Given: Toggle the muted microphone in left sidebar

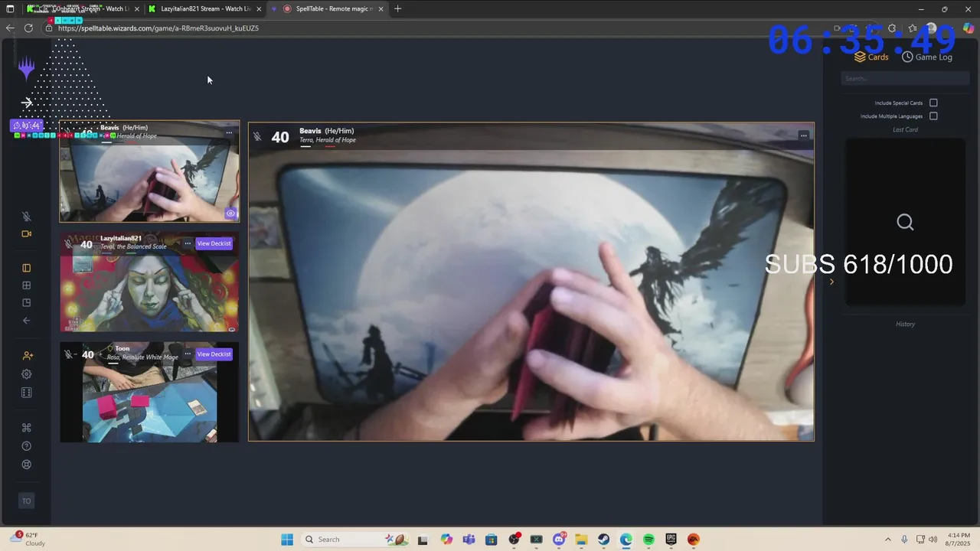Looking at the screenshot, I should click(27, 217).
